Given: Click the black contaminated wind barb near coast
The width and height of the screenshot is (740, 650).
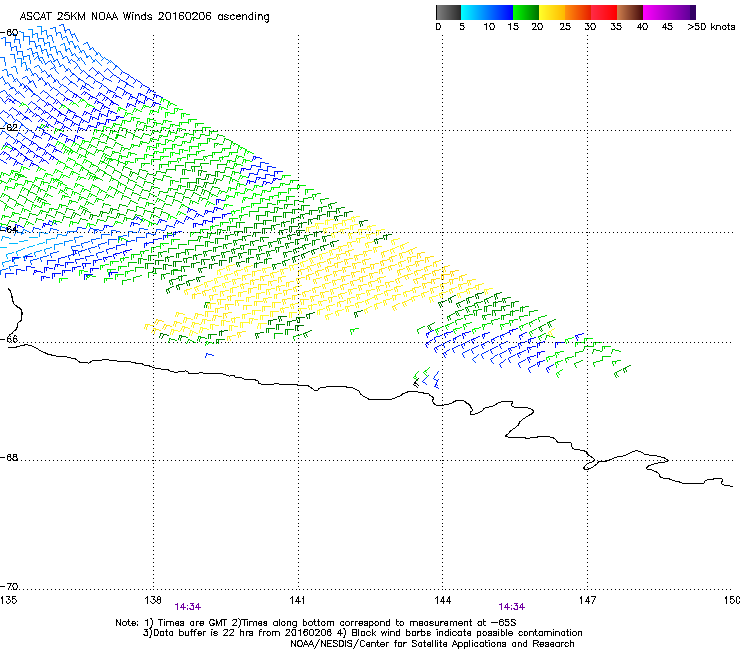Looking at the screenshot, I should point(416,384).
